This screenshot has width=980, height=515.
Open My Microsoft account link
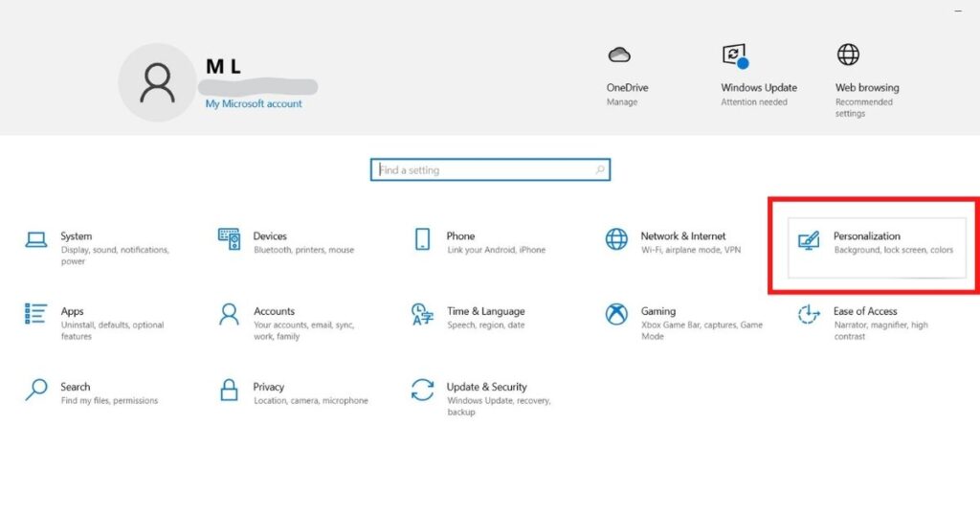tap(253, 103)
